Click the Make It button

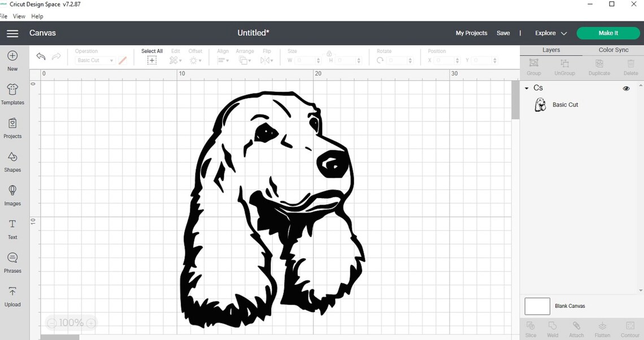(x=608, y=33)
